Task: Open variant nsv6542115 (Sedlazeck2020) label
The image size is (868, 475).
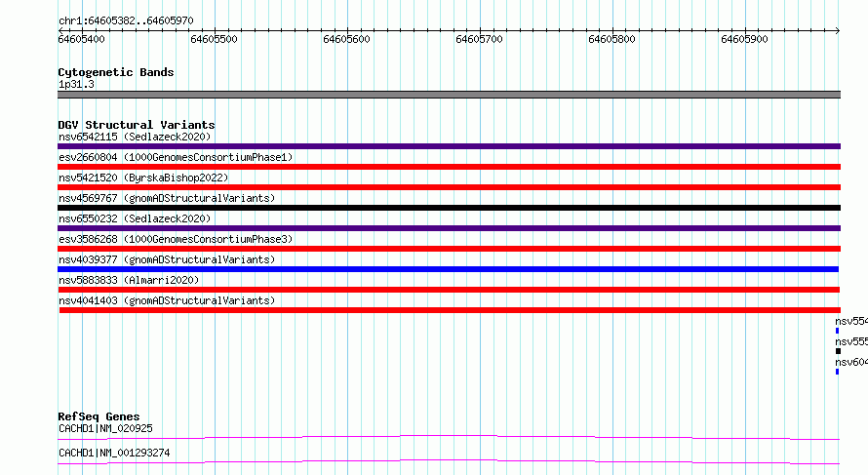Action: [x=135, y=137]
